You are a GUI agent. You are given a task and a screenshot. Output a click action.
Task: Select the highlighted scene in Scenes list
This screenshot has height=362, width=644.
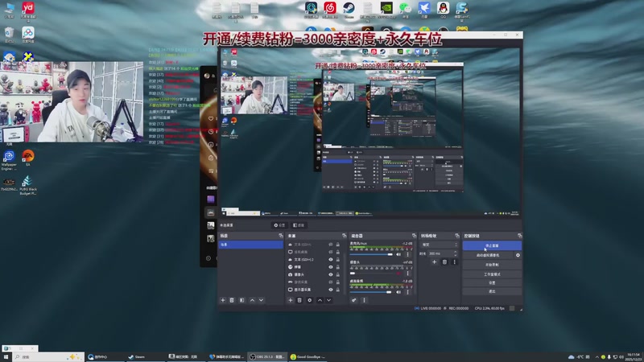tap(250, 245)
